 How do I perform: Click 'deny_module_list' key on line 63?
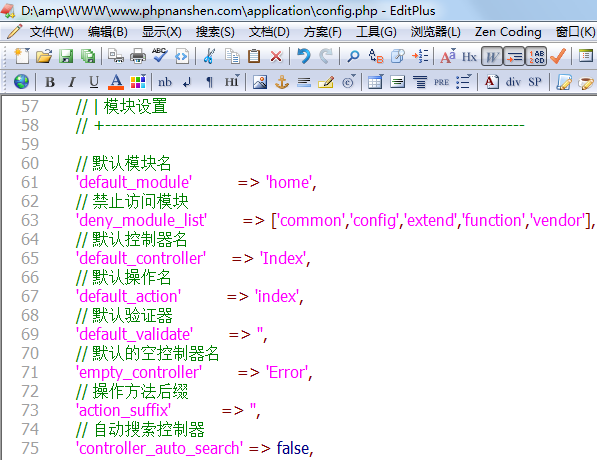click(141, 220)
